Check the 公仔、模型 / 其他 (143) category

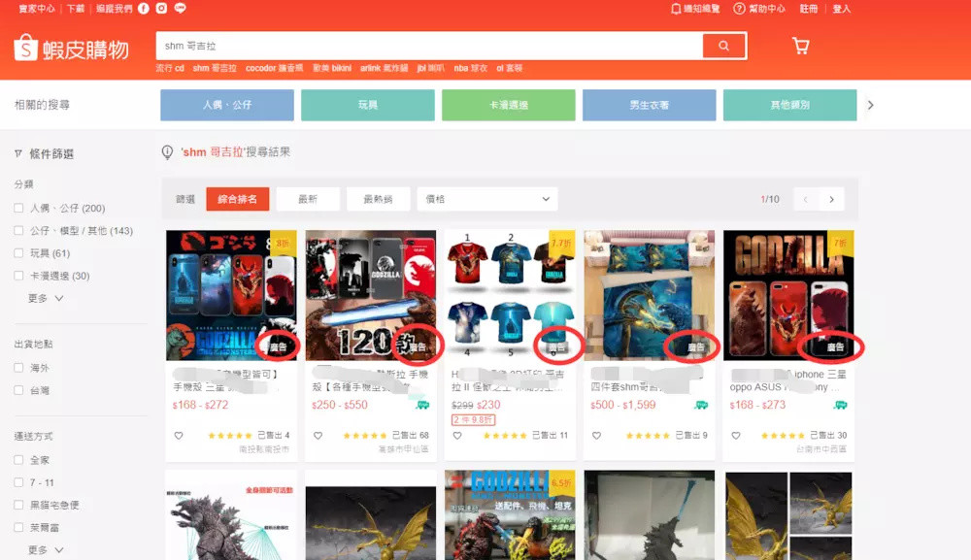point(18,230)
